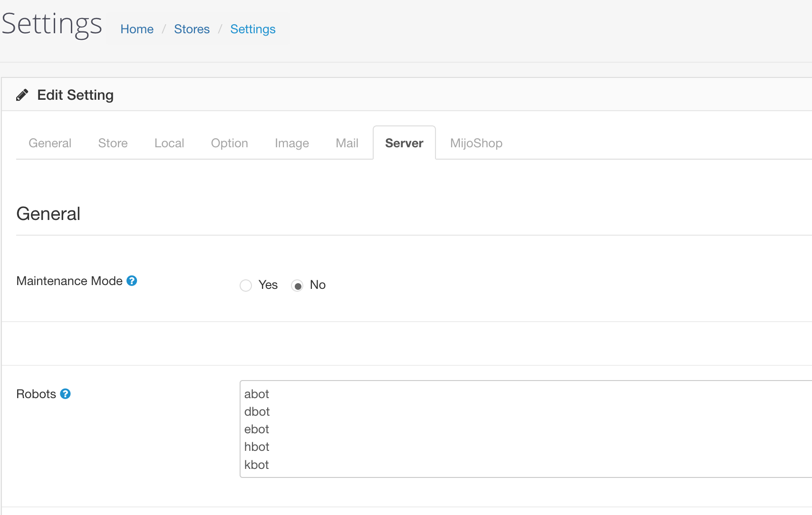Select No for Maintenance Mode

(x=297, y=286)
